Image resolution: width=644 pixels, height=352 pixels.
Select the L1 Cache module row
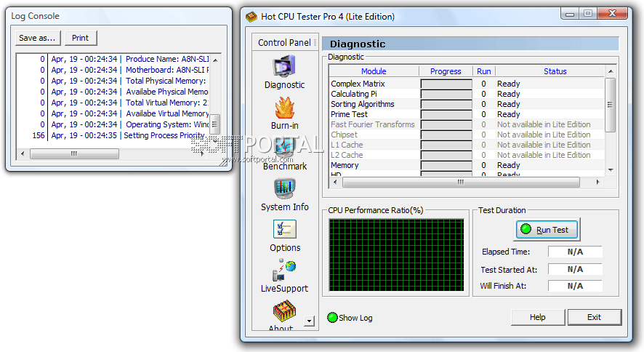pos(467,145)
